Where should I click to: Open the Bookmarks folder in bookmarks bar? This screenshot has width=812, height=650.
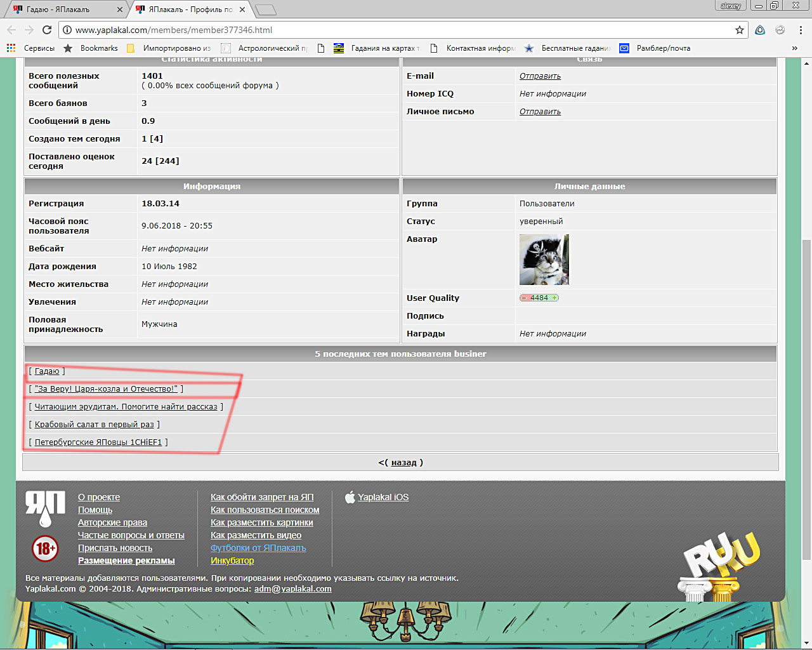93,48
